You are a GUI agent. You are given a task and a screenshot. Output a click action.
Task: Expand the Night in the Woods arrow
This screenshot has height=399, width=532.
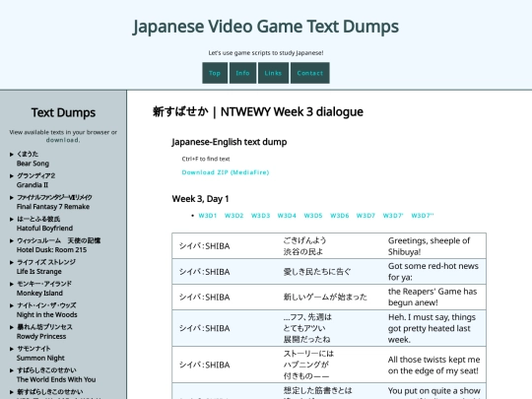(x=12, y=305)
